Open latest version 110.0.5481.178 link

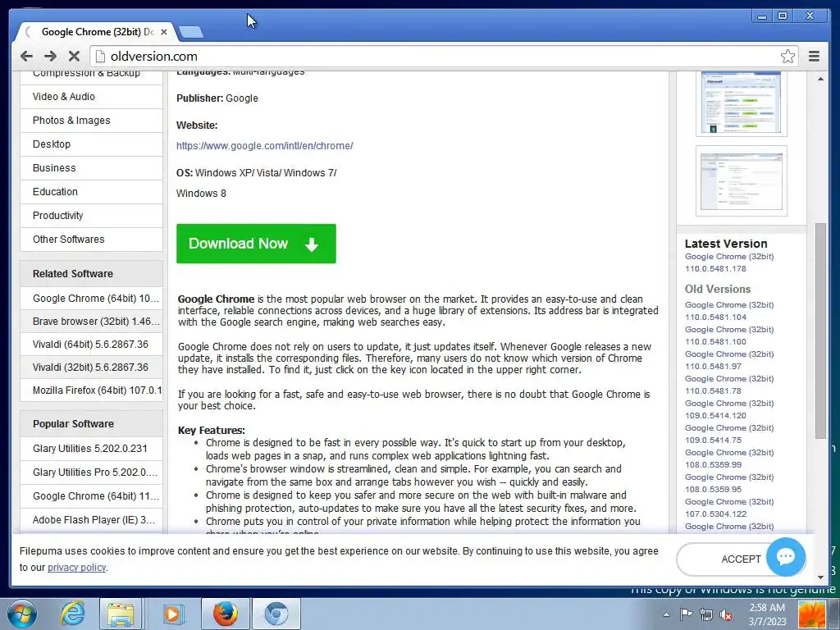[729, 262]
